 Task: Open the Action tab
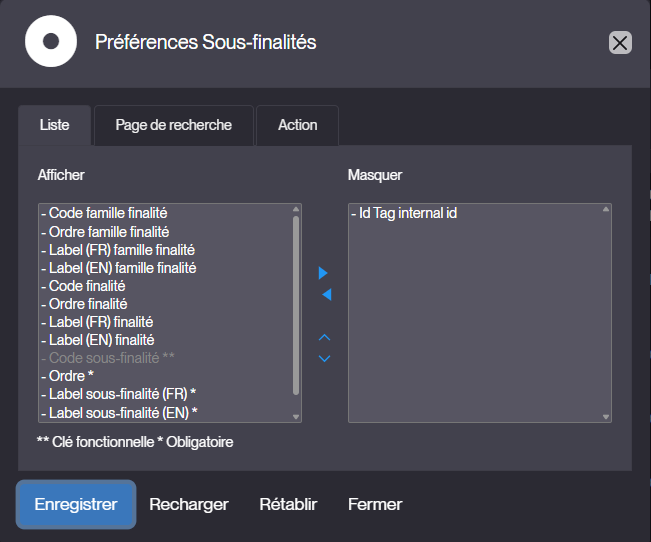(298, 125)
